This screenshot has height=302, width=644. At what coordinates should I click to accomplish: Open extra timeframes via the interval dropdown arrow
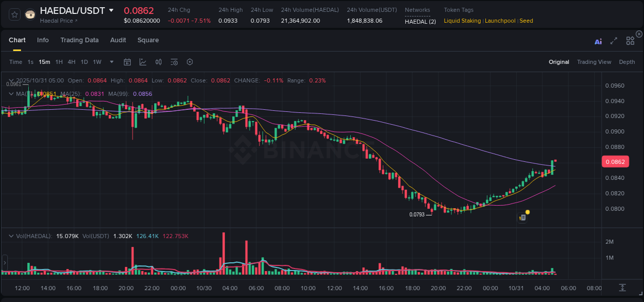tap(111, 62)
